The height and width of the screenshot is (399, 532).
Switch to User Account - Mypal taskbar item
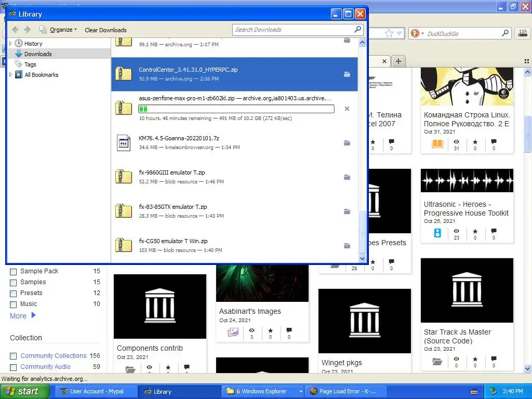pyautogui.click(x=96, y=391)
